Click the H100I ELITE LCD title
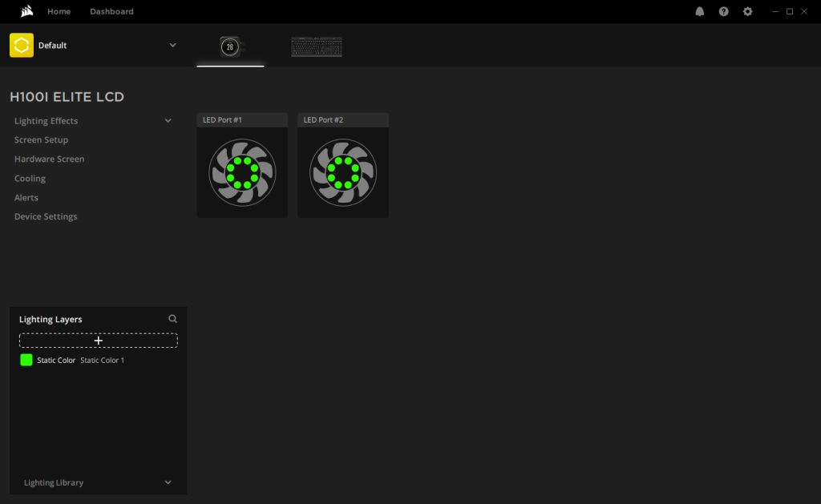Viewport: 821px width, 504px height. pyautogui.click(x=67, y=97)
